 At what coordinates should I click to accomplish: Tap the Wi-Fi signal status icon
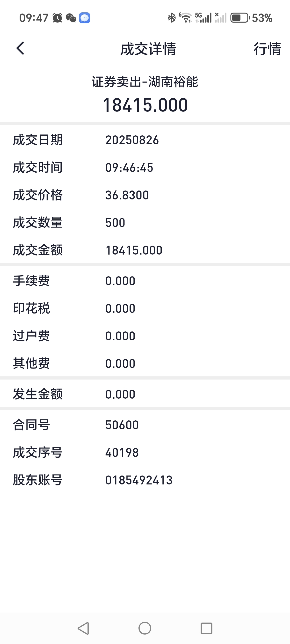(186, 18)
